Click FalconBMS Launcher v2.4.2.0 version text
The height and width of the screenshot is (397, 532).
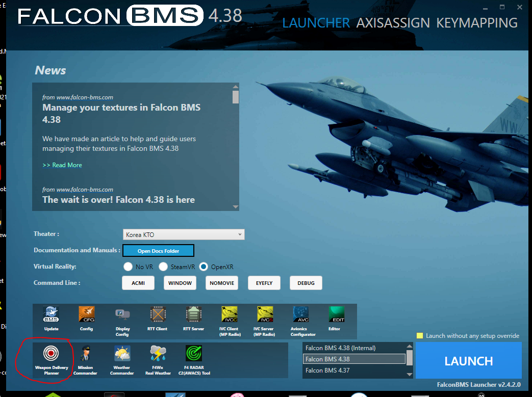[479, 385]
